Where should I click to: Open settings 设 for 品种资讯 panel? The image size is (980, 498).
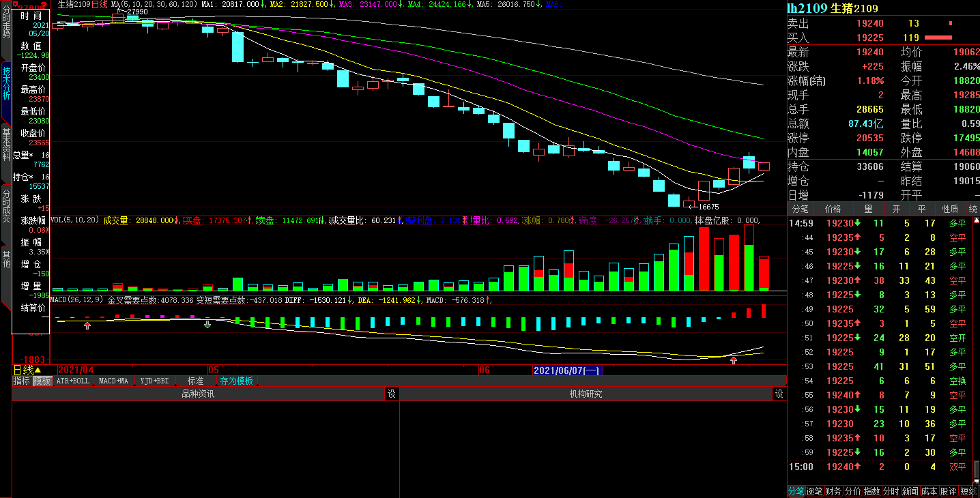392,394
